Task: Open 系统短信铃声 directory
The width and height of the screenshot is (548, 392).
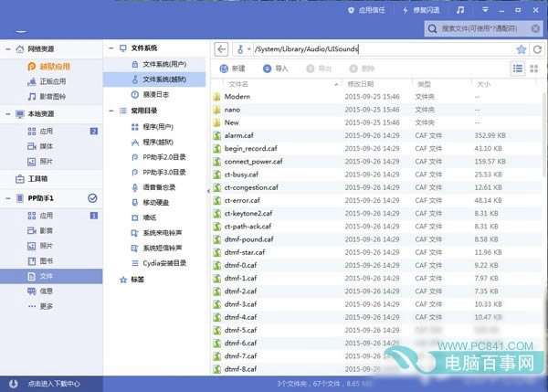Action: 156,248
